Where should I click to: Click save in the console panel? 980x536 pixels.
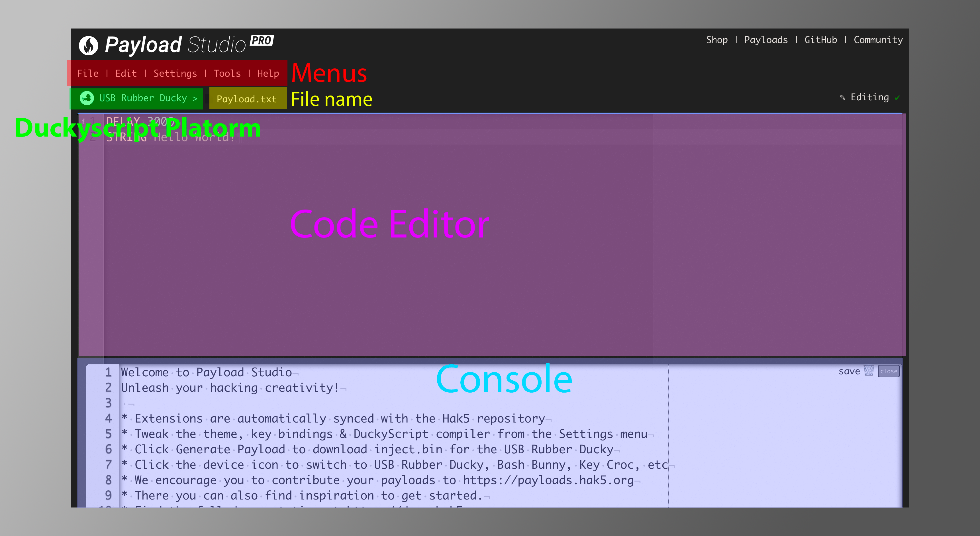coord(849,371)
